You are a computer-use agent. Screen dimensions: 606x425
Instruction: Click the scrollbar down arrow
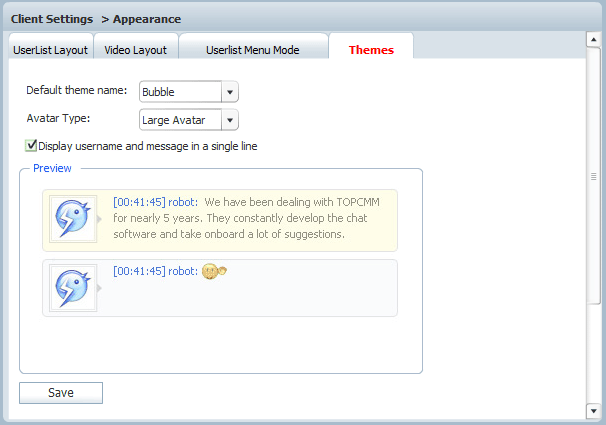coord(593,410)
